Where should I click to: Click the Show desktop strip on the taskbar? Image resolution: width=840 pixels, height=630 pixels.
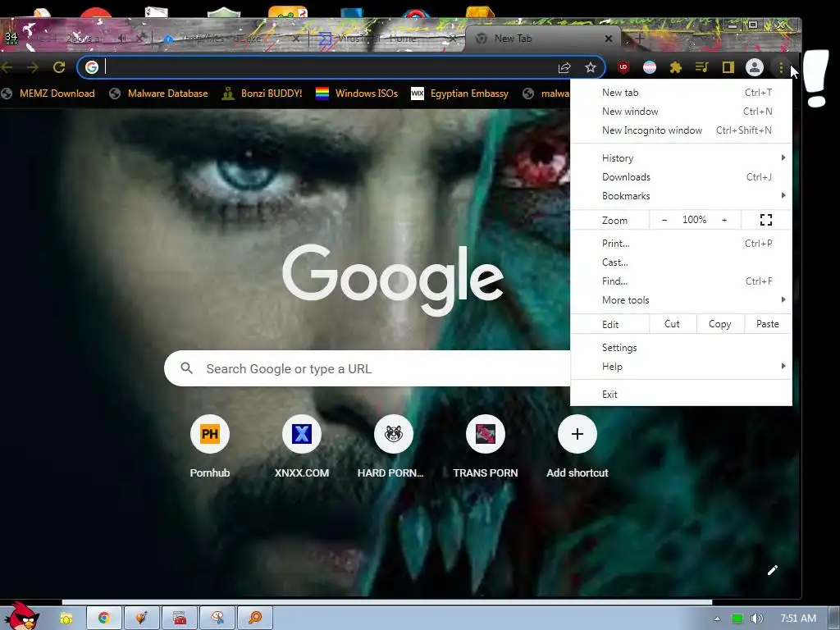(834, 619)
